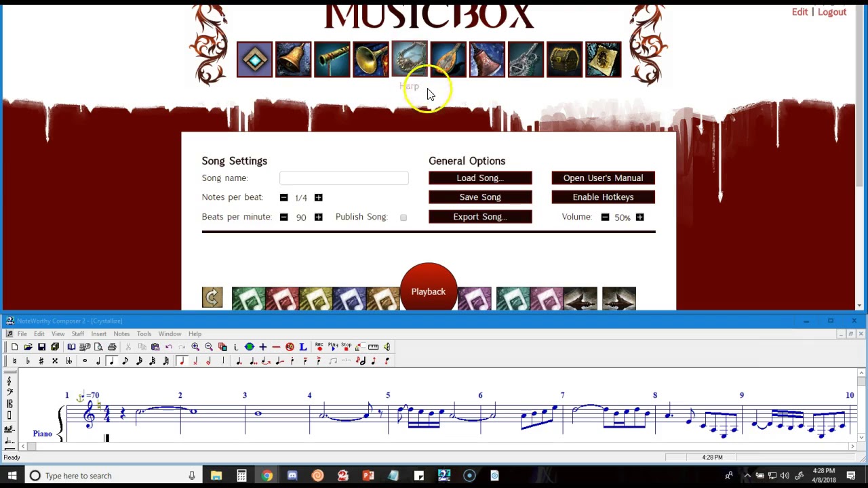
Task: Select the half note duration
Action: 98,361
